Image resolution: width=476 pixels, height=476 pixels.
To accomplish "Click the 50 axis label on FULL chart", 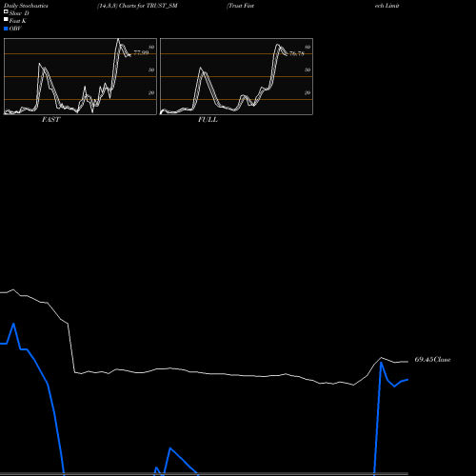I will pyautogui.click(x=307, y=69).
